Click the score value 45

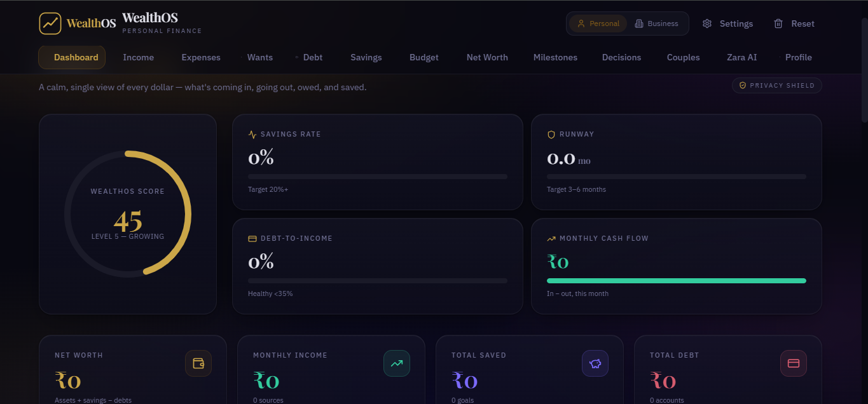point(128,222)
